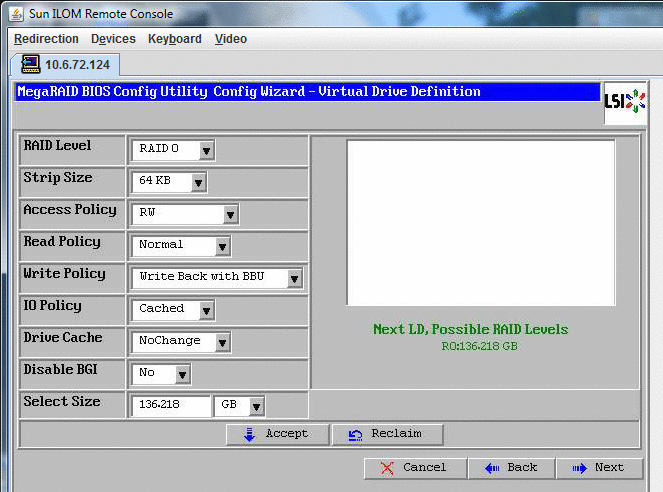The width and height of the screenshot is (663, 492).
Task: Click inside the white virtual drive list box
Action: tap(481, 223)
